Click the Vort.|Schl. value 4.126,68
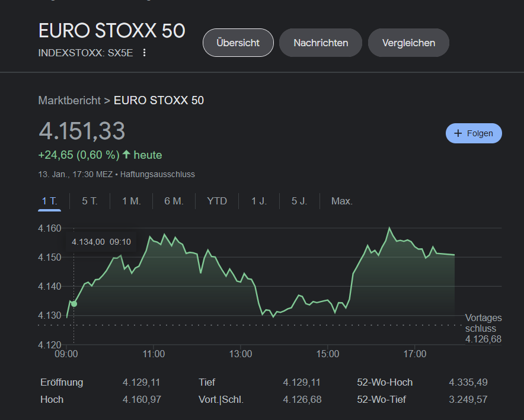524x420 pixels. (x=302, y=399)
